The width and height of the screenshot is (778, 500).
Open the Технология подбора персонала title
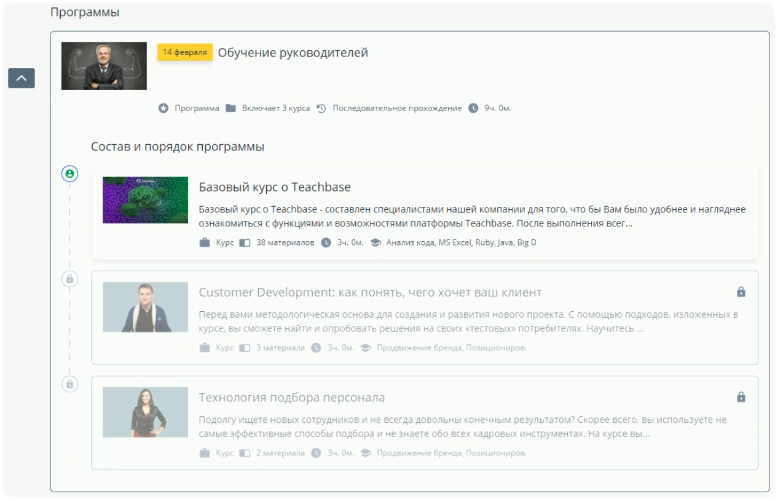click(292, 397)
